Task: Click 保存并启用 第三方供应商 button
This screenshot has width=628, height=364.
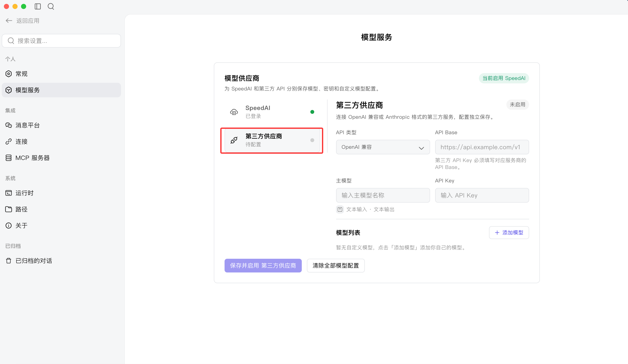Action: [263, 265]
